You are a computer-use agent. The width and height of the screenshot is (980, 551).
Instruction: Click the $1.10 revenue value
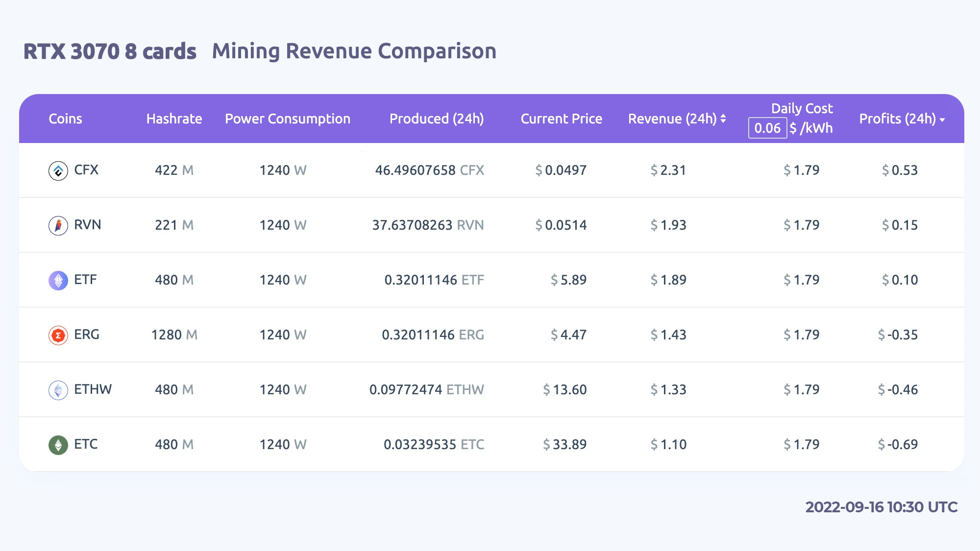click(668, 444)
